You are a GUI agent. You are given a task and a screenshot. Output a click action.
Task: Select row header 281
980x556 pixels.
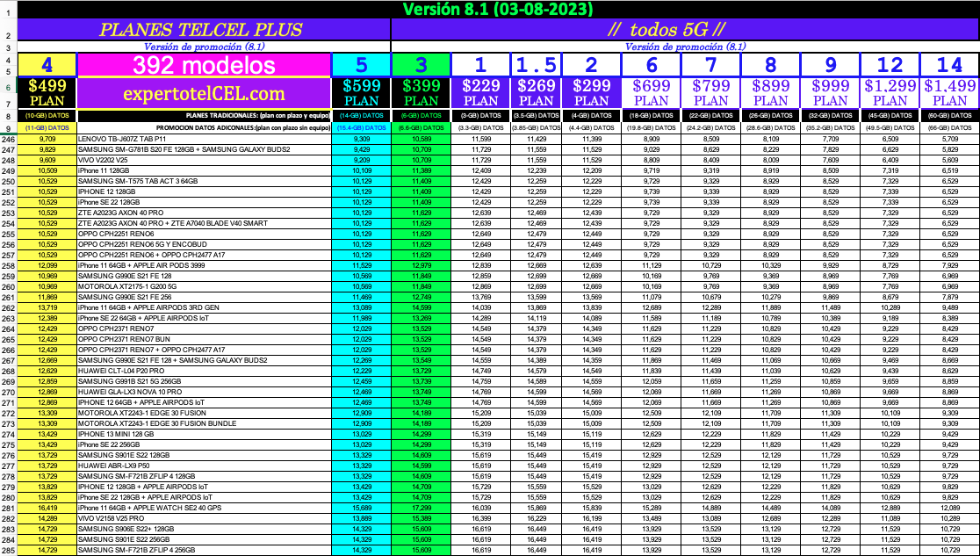[8, 508]
